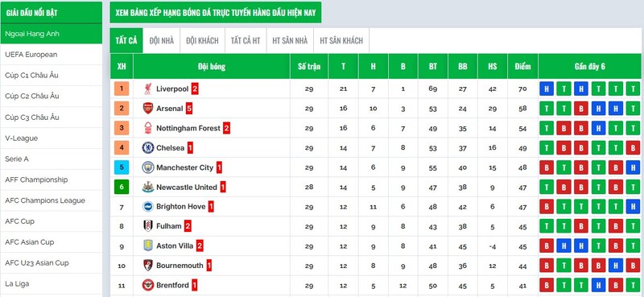
Task: Select the TẤT CẢ HT tab
Action: [246, 41]
